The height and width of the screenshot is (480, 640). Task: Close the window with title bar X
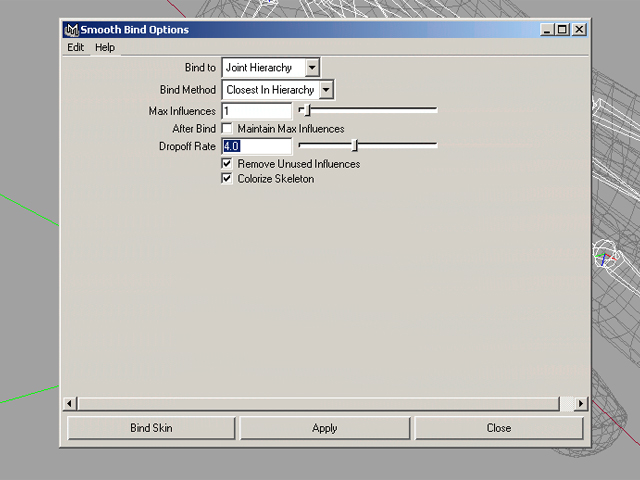pyautogui.click(x=579, y=29)
